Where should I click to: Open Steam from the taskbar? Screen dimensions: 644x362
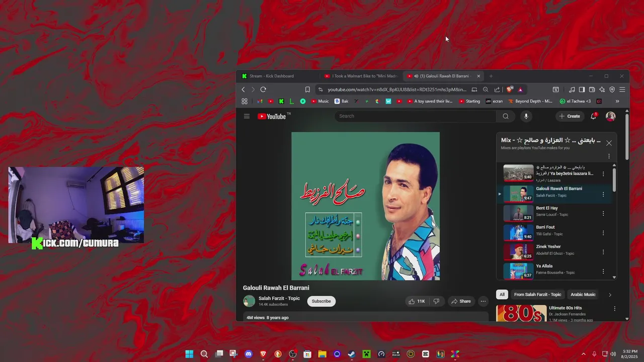click(352, 354)
